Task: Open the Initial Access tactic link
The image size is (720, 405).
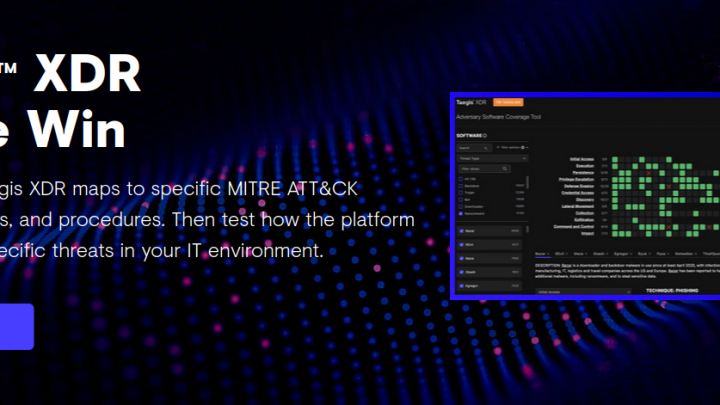Action: tap(582, 159)
